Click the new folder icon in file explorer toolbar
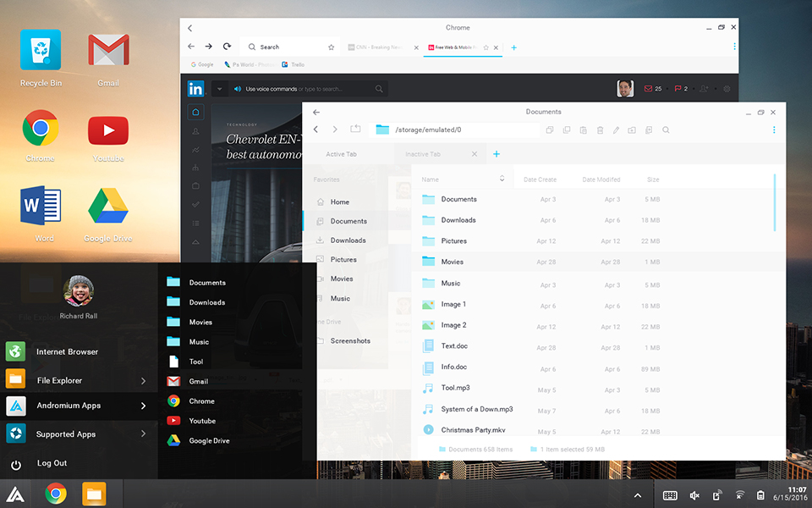 (x=632, y=130)
